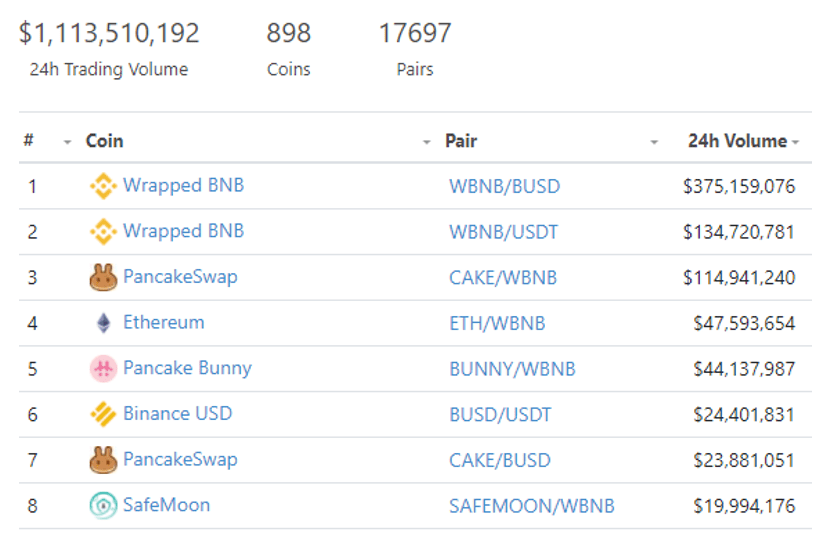Open the Ethereum coin link
Screen dimensions: 832x548
click(163, 322)
